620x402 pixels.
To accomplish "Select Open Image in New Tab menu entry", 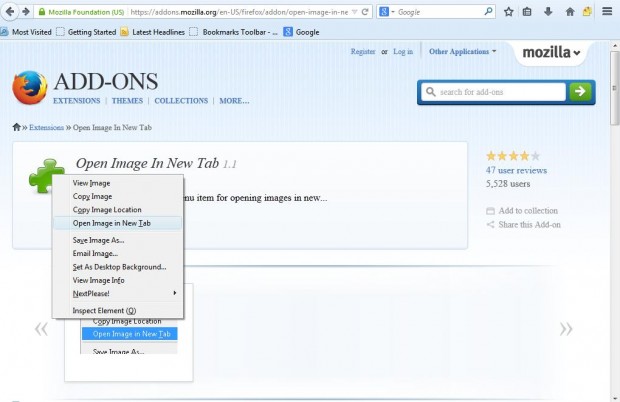I will coord(117,223).
